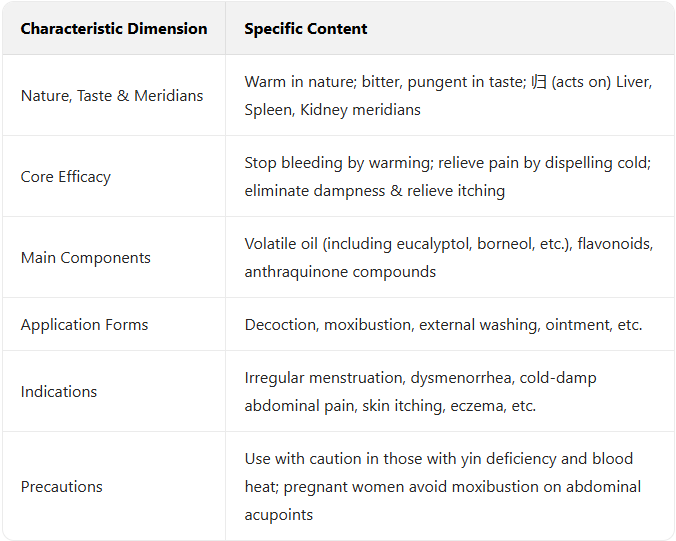Select the Nature, Taste & Meridians cell
This screenshot has height=541, width=676.
tap(112, 96)
